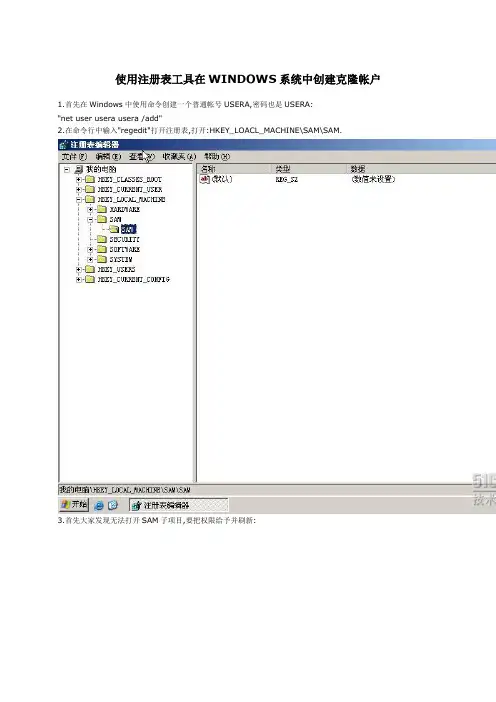Select the SOFTWARE key label
Viewport: 496px width, 702px height.
124,249
